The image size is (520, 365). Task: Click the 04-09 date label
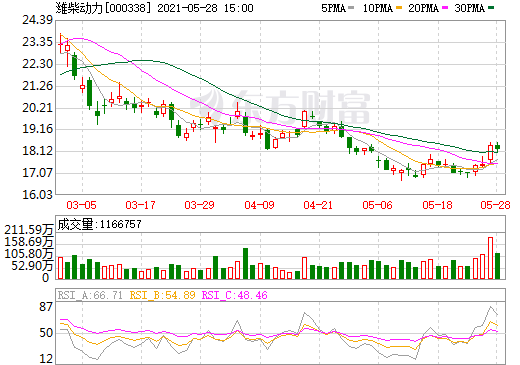259,205
